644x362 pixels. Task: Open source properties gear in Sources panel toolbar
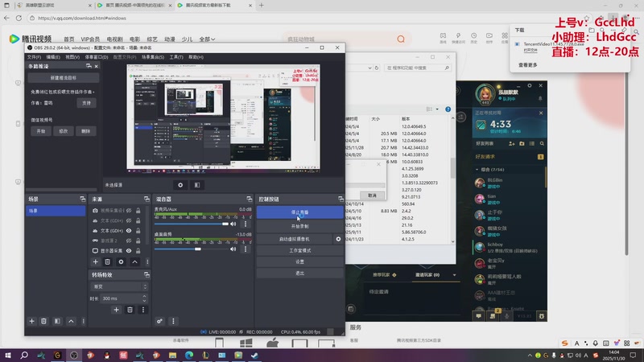click(122, 262)
